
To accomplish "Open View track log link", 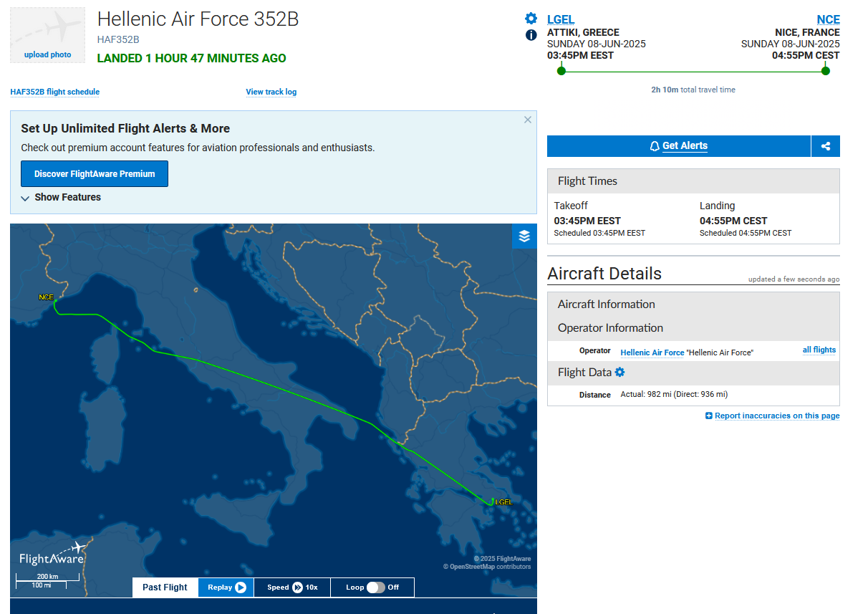I will 271,92.
